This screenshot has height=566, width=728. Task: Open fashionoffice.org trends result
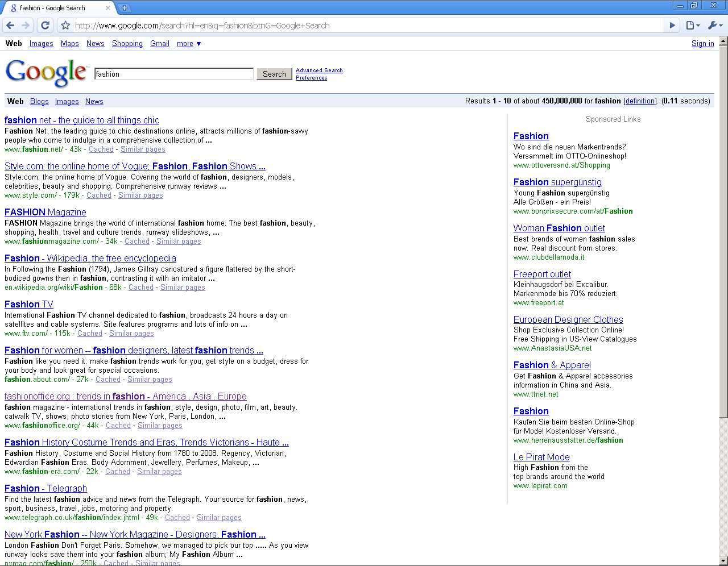(x=126, y=396)
